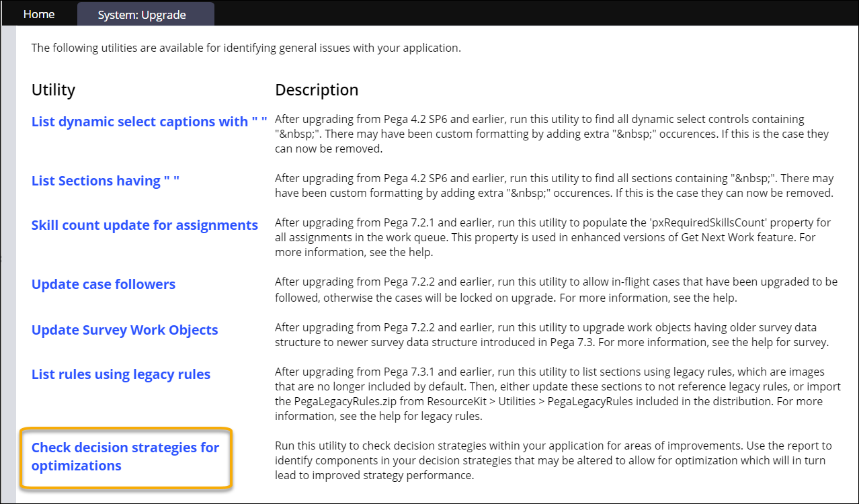This screenshot has height=504, width=859.
Task: Click the grey left-side panel handle
Action: (8, 259)
